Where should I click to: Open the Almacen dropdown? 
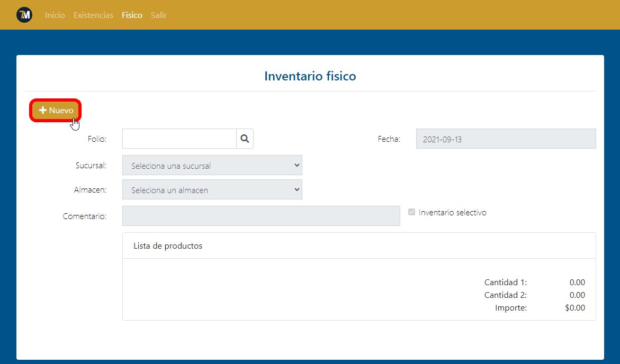(212, 189)
